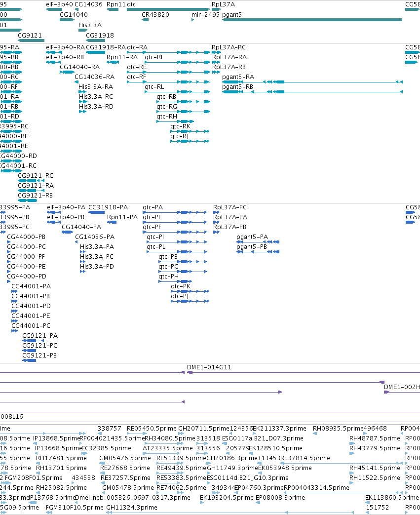Click transcript qtc-RH label
Viewport: 420px width, 515px height.
[x=167, y=116]
